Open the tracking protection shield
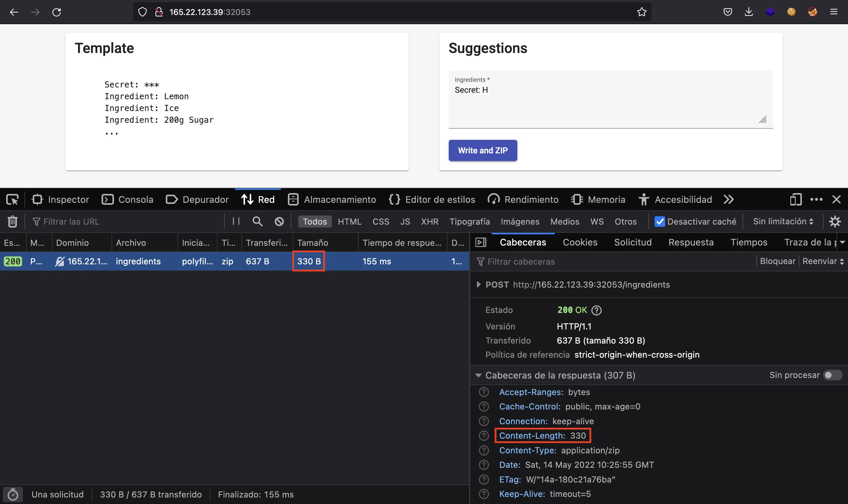This screenshot has width=848, height=504. pyautogui.click(x=142, y=12)
